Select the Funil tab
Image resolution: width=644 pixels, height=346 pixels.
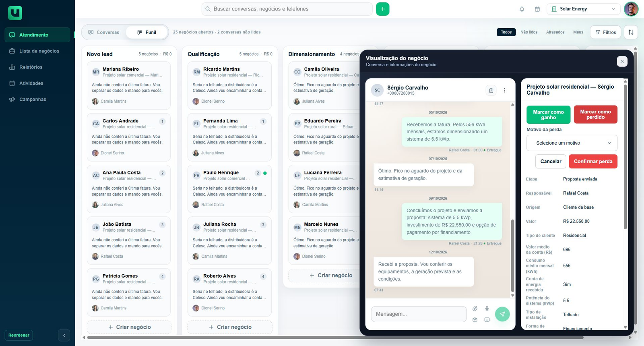[x=147, y=32]
